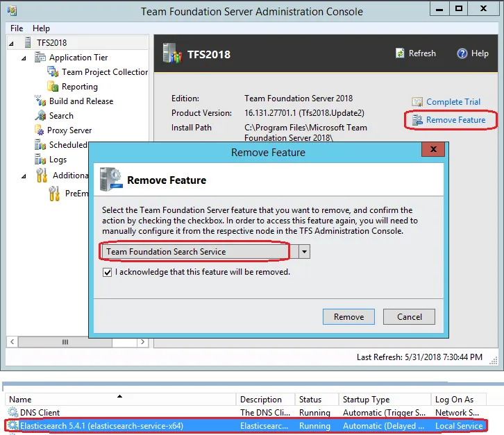Click the Team Project Collections icon
This screenshot has width=504, height=435.
tap(53, 71)
